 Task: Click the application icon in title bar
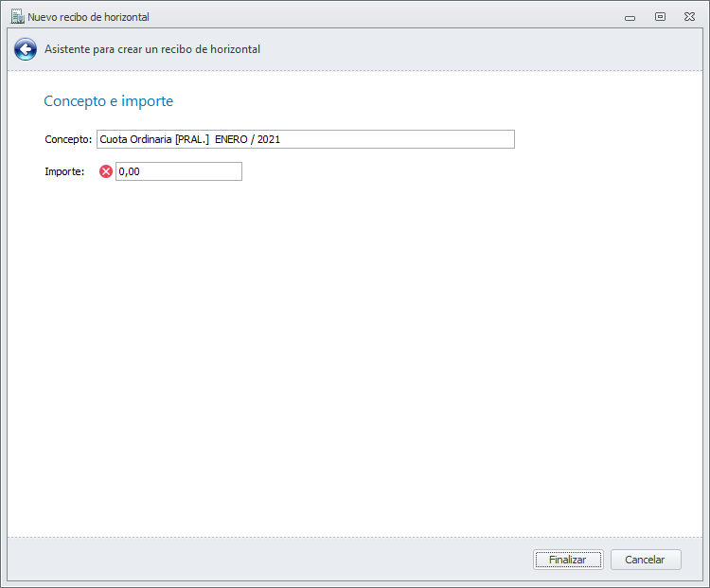tap(17, 16)
